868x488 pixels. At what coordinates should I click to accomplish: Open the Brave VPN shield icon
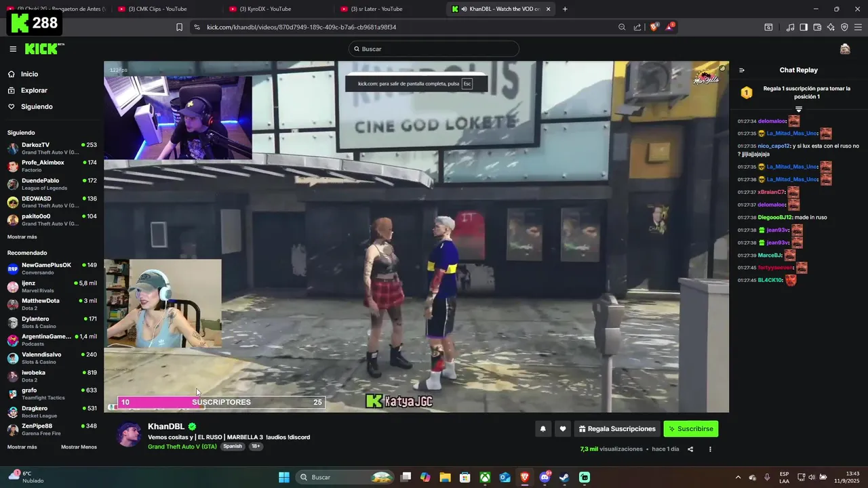pos(844,27)
